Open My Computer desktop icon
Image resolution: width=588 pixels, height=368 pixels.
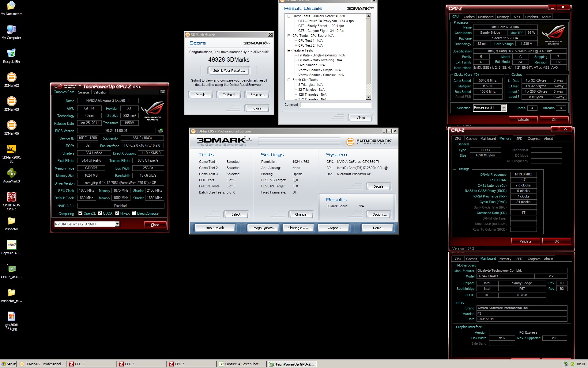point(11,29)
